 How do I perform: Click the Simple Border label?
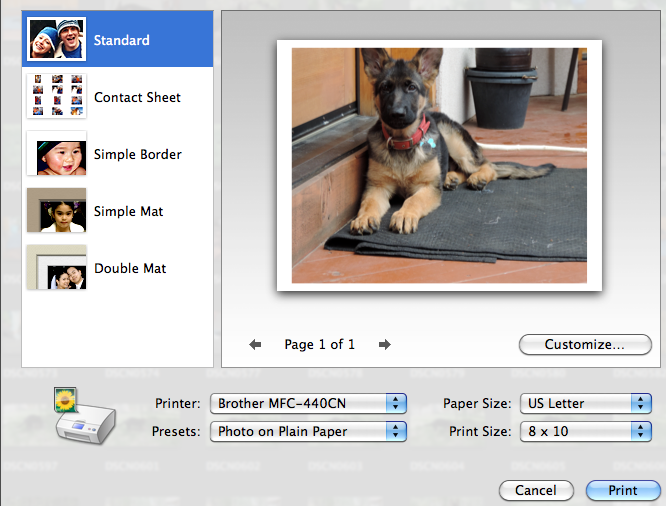[138, 154]
